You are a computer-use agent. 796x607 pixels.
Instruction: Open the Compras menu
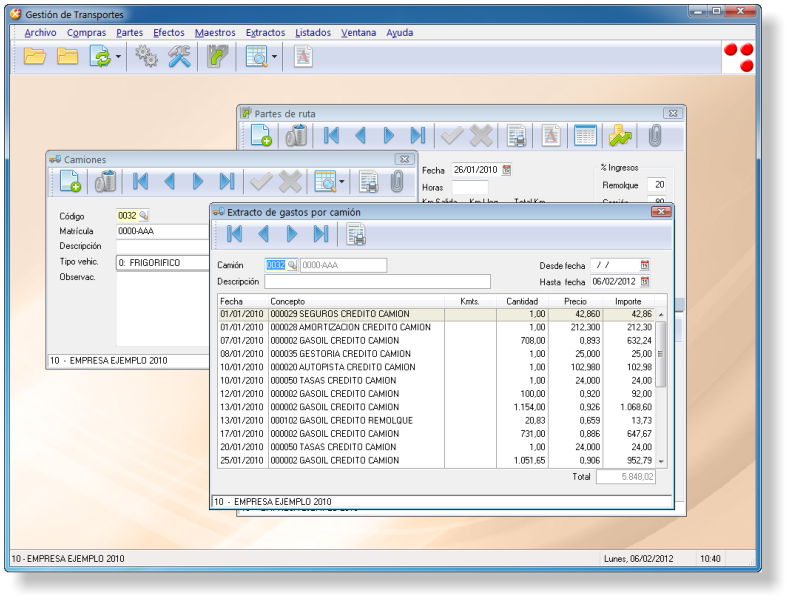click(86, 32)
